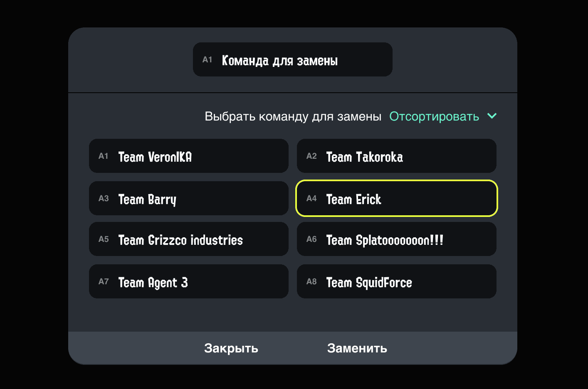Open the Отсортировать sorting dropdown

(x=434, y=116)
